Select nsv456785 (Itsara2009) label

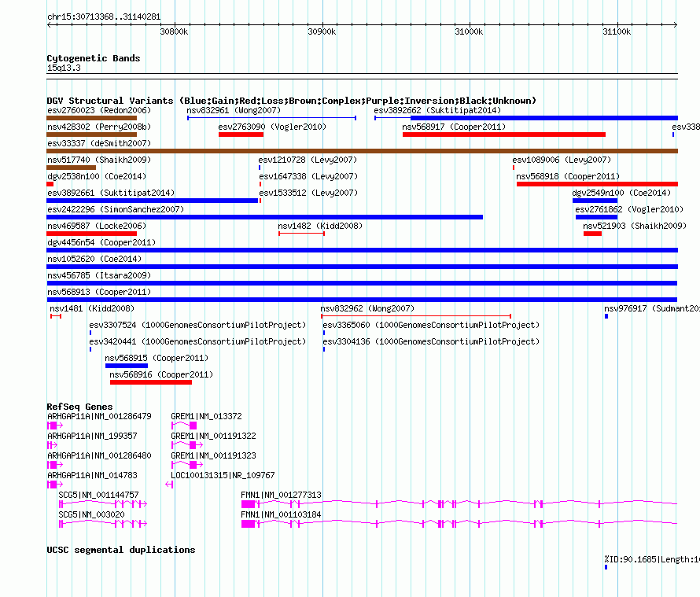99,275
